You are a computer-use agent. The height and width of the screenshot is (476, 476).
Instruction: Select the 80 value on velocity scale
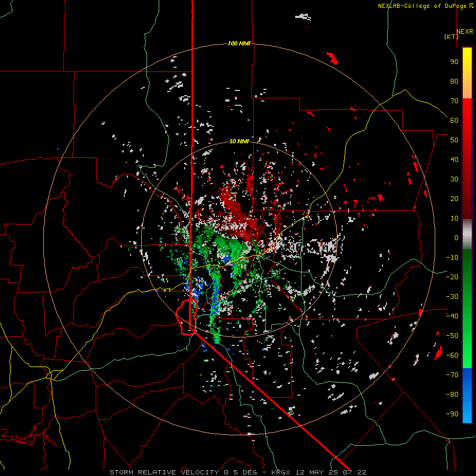[x=454, y=81]
